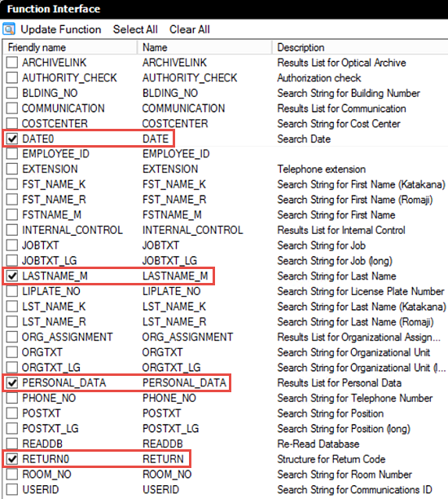Uncheck the PERSONAL_DATA checkbox
Image resolution: width=448 pixels, height=499 pixels.
(12, 383)
